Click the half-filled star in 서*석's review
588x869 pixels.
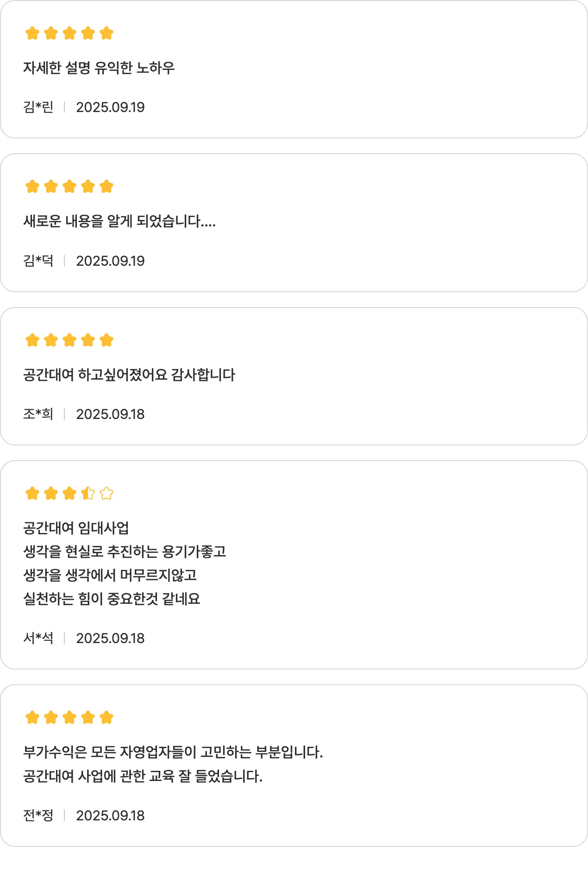point(88,494)
